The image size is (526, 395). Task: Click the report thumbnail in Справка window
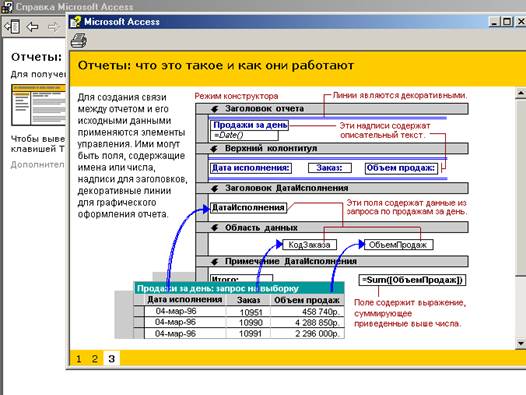point(39,105)
